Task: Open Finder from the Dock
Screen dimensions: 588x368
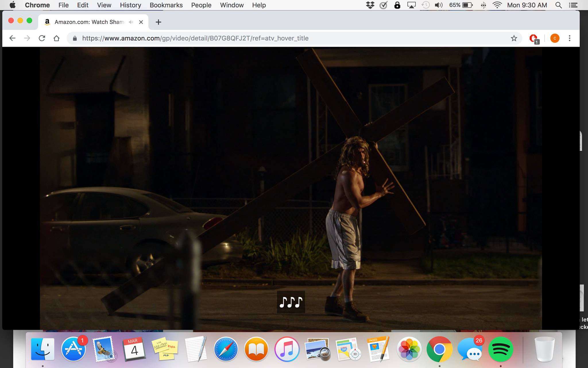Action: coord(42,349)
